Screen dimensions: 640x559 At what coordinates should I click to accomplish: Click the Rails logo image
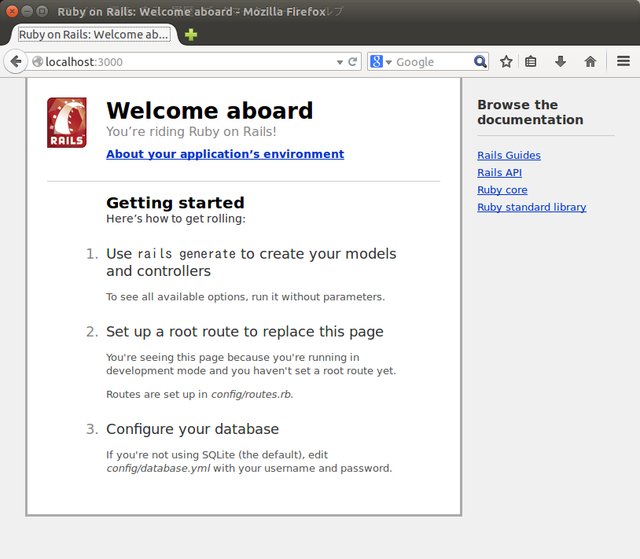(x=67, y=122)
